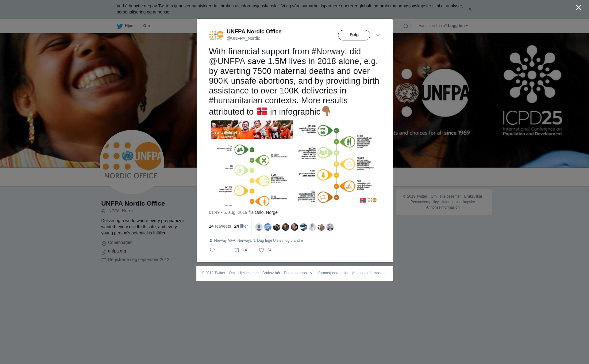This screenshot has height=364, width=589.
Task: Close the tweet overlay with the large X
Action: click(x=579, y=8)
